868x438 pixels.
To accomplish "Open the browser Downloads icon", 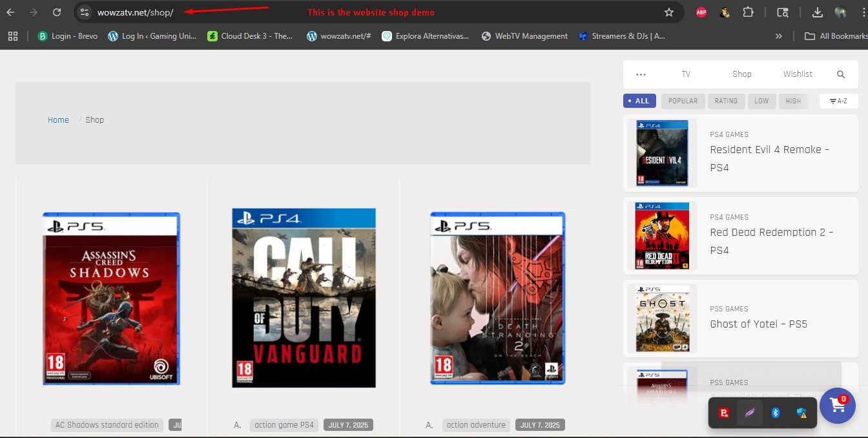I will 817,12.
